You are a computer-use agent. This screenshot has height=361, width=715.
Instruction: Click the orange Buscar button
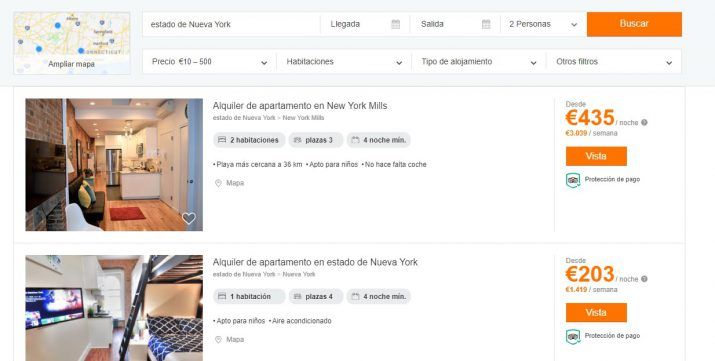tap(634, 24)
